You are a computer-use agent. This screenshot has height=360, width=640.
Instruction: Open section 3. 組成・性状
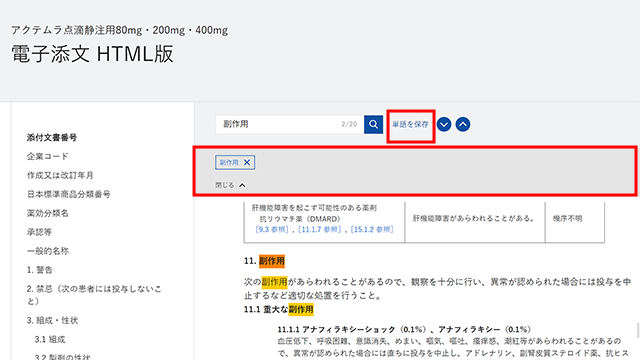[x=52, y=320]
